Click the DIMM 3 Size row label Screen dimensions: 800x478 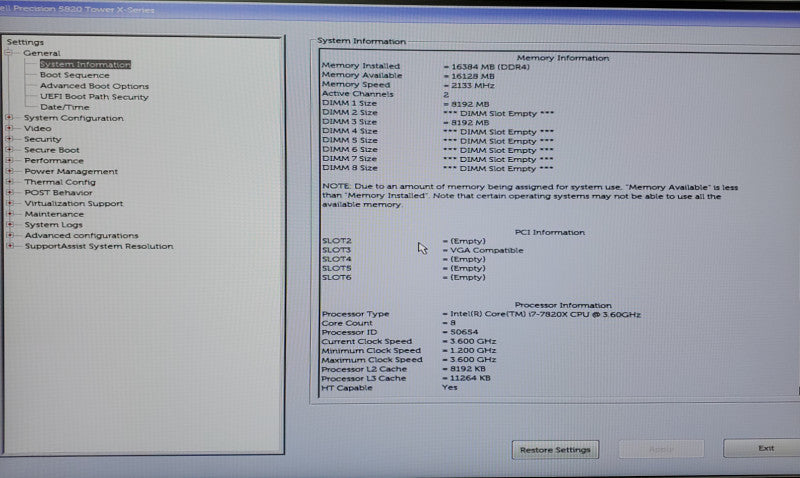coord(349,121)
